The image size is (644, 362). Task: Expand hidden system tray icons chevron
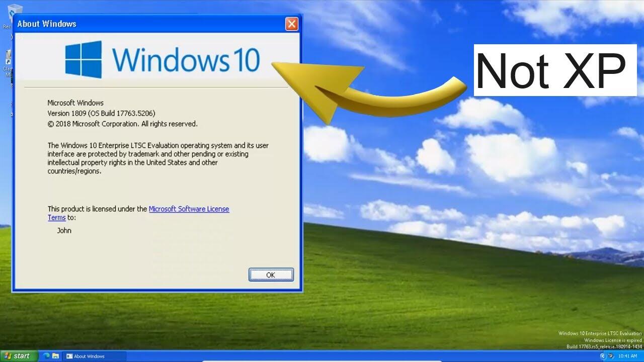(x=603, y=356)
